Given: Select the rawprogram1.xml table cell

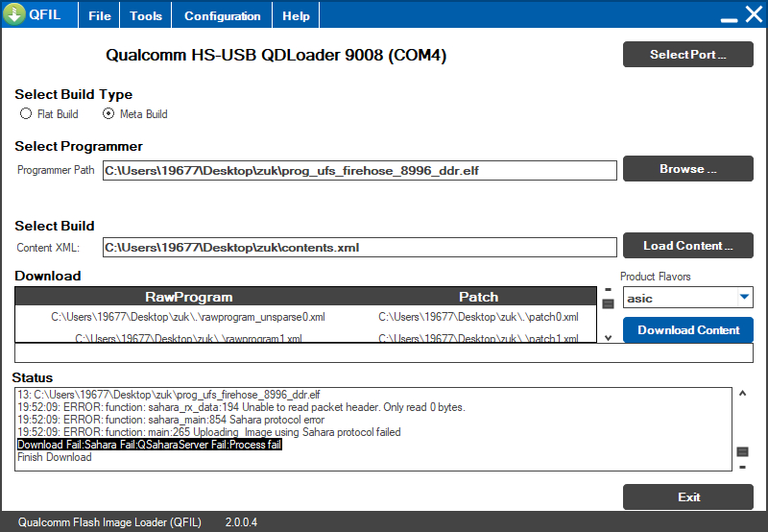Looking at the screenshot, I should click(188, 337).
